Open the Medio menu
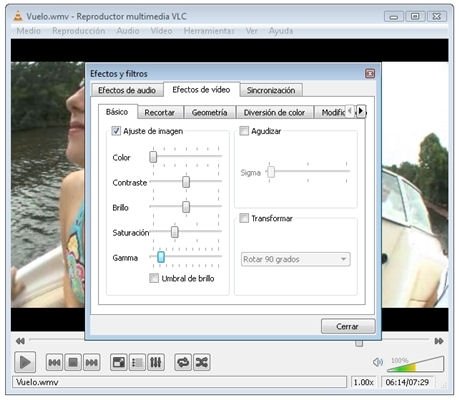This screenshot has height=400, width=459. (29, 31)
